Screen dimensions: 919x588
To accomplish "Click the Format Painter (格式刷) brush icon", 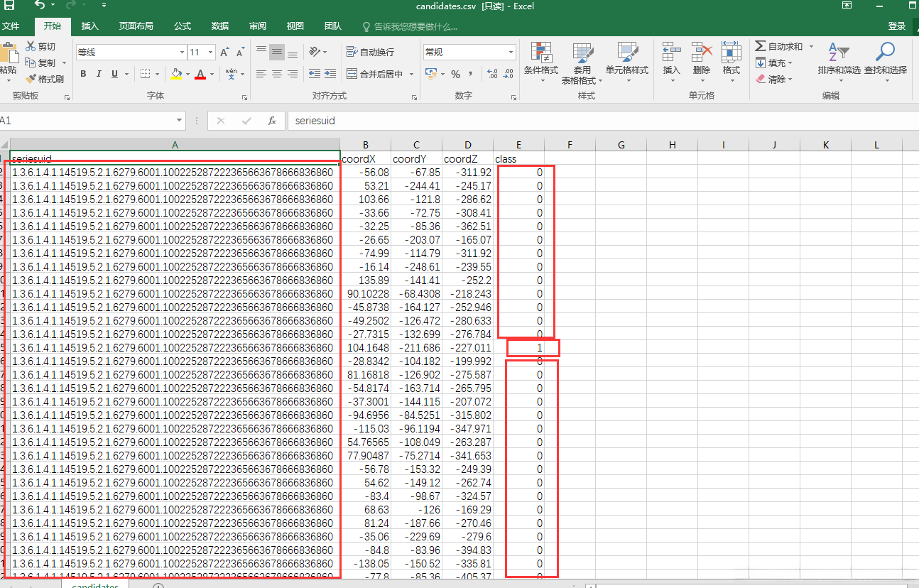I will click(31, 80).
